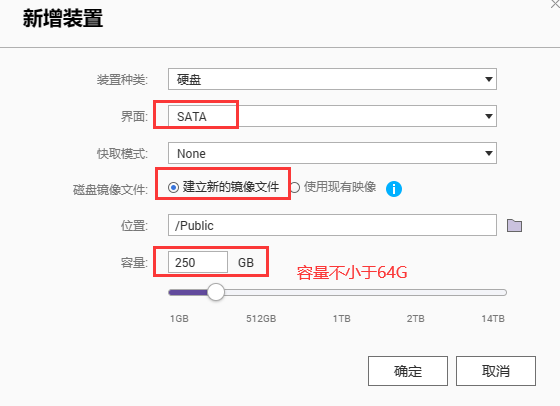Image resolution: width=560 pixels, height=406 pixels.
Task: Open the 快取模式 dropdown showing None
Action: (332, 153)
